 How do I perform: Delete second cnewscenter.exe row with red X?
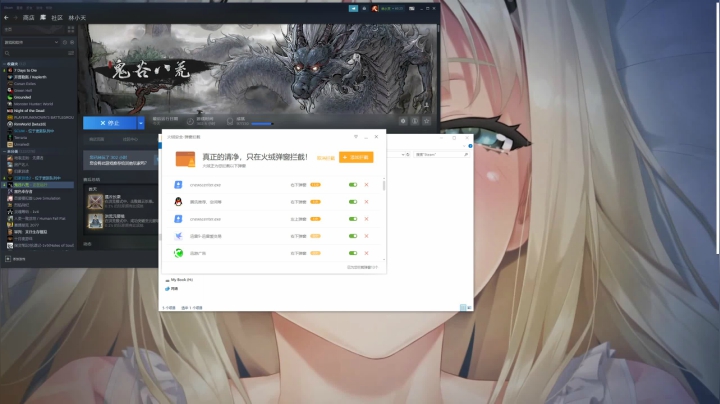[x=366, y=219]
